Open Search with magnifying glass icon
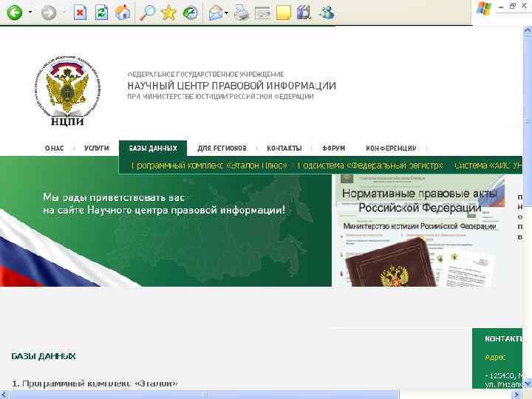The width and height of the screenshot is (532, 399). (x=148, y=13)
